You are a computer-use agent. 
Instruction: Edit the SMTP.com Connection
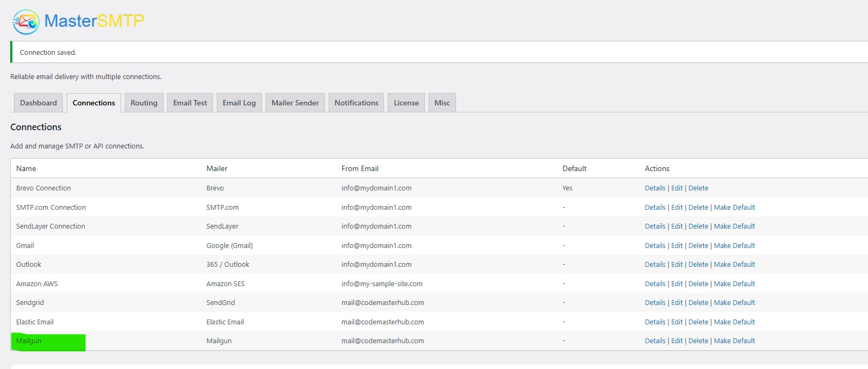coord(677,208)
